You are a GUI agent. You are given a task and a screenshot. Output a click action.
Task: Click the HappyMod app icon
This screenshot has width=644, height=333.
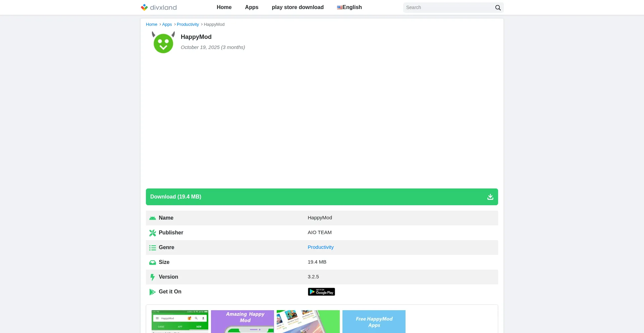tap(163, 43)
